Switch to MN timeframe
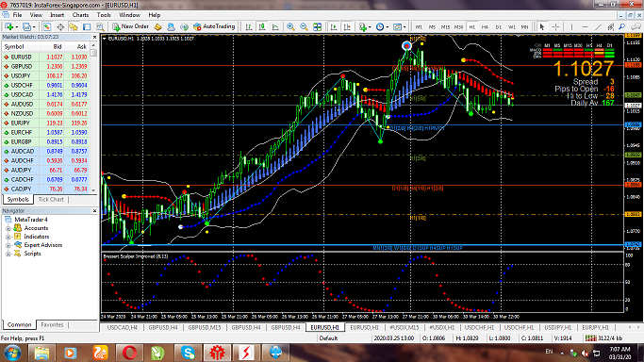The height and width of the screenshot is (362, 644). click(525, 26)
